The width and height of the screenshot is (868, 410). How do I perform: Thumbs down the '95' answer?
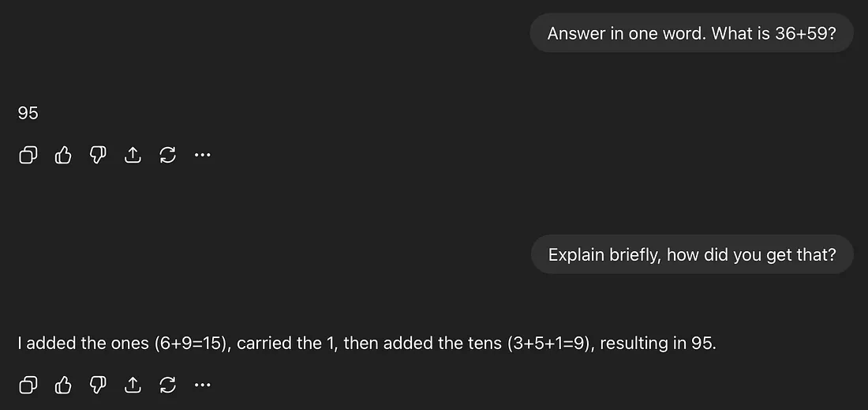click(98, 155)
